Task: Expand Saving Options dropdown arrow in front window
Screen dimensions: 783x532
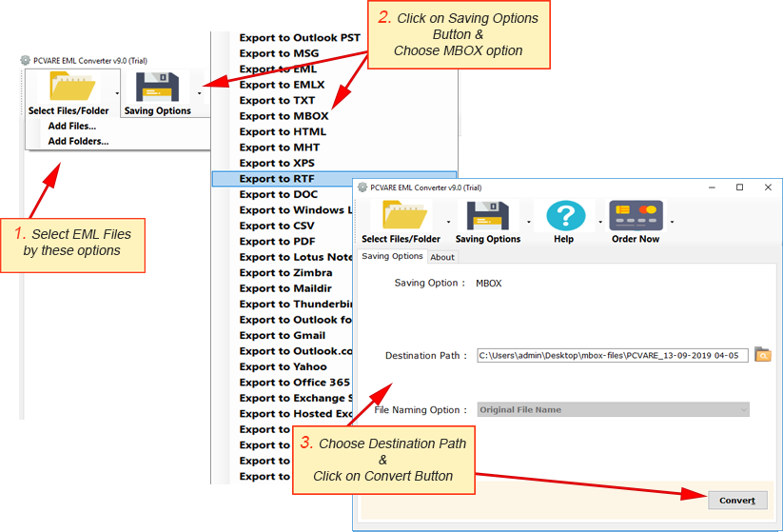Action: point(528,222)
